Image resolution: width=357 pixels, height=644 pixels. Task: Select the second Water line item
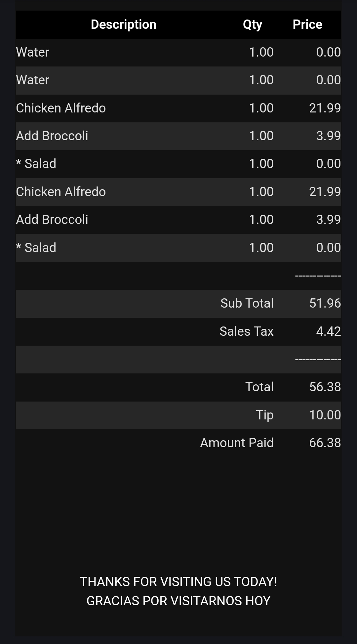(x=33, y=80)
